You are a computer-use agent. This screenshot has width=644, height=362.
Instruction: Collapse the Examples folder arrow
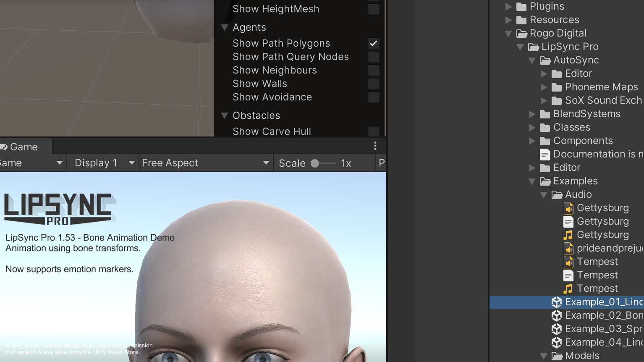[532, 181]
